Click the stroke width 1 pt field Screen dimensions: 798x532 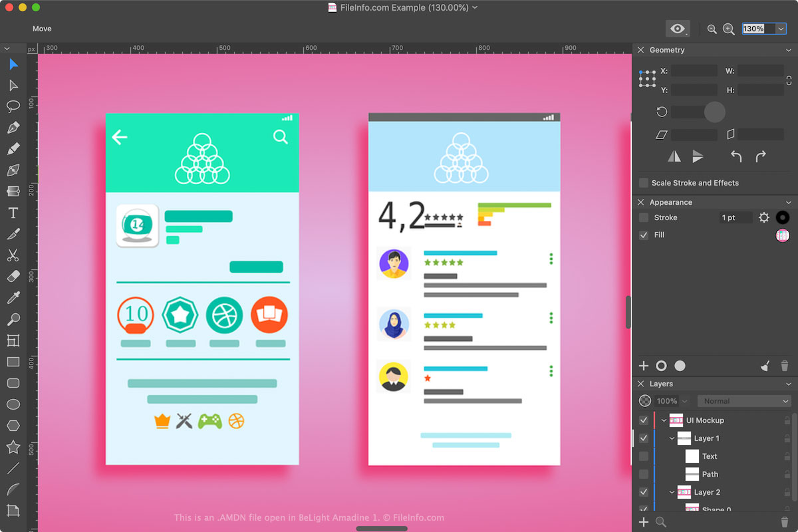pyautogui.click(x=736, y=217)
